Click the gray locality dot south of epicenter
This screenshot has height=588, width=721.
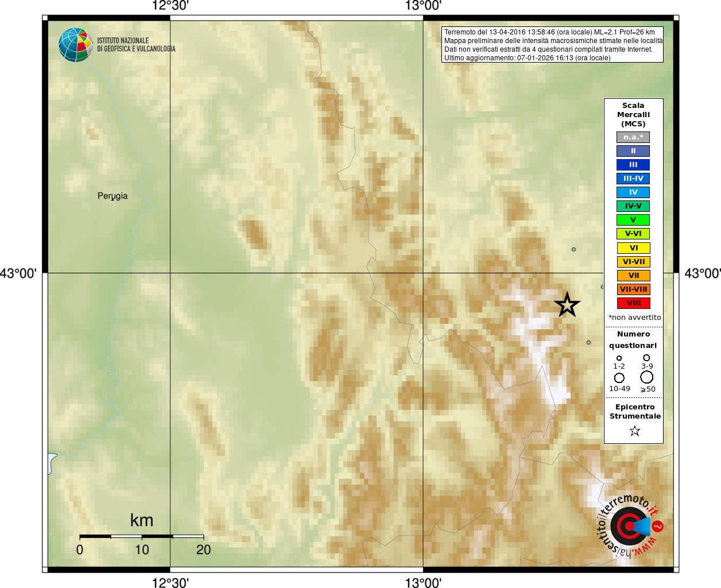[588, 342]
